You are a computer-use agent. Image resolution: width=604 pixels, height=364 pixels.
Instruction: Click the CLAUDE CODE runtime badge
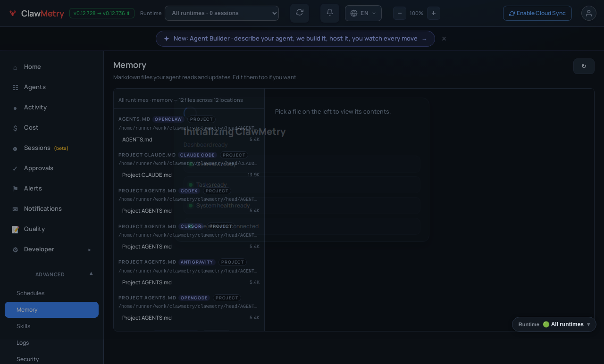click(197, 155)
